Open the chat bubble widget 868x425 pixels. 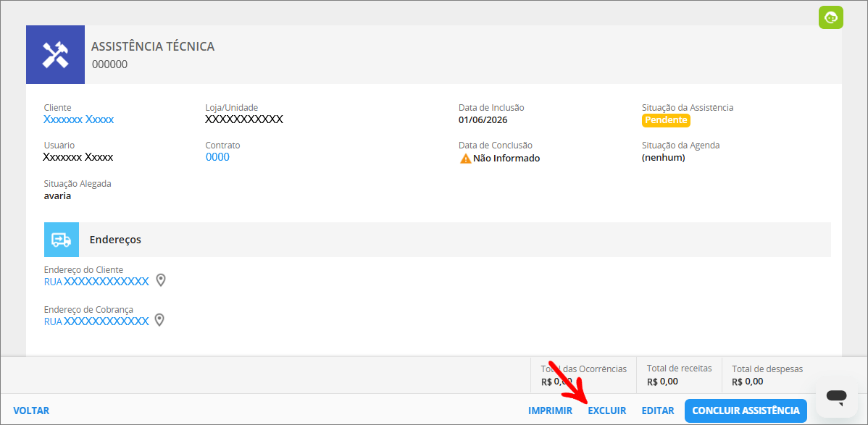pyautogui.click(x=836, y=397)
